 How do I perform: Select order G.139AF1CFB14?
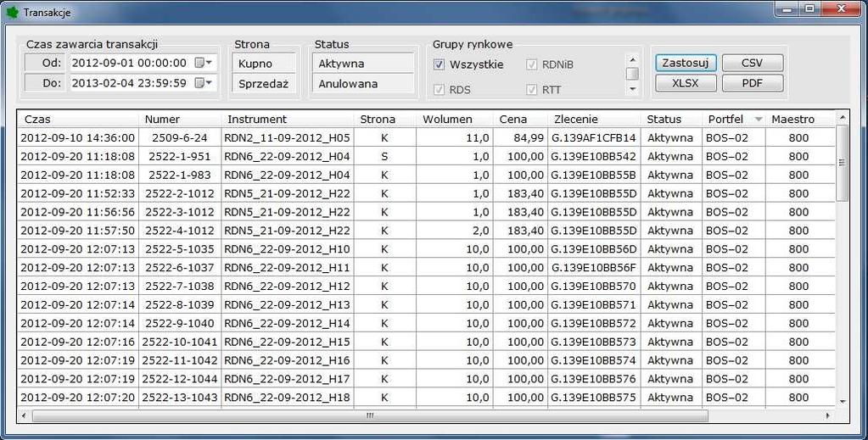(594, 138)
